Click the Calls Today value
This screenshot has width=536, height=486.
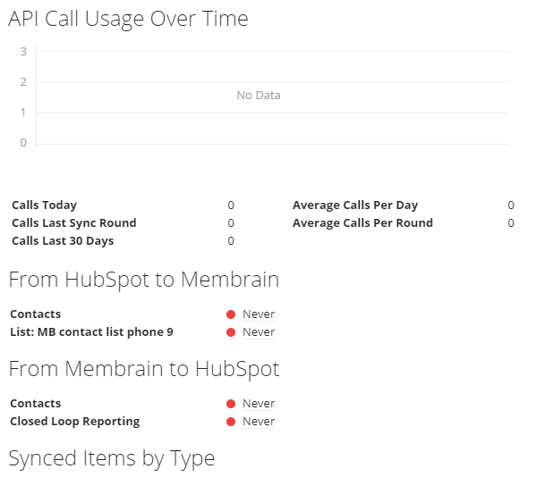(231, 205)
